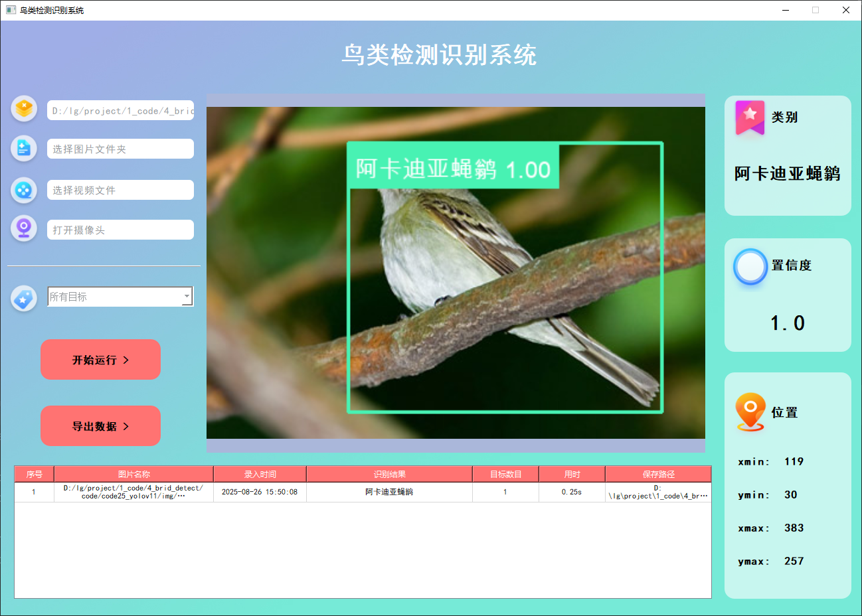
Task: Click the image folder selection icon
Action: [x=24, y=149]
